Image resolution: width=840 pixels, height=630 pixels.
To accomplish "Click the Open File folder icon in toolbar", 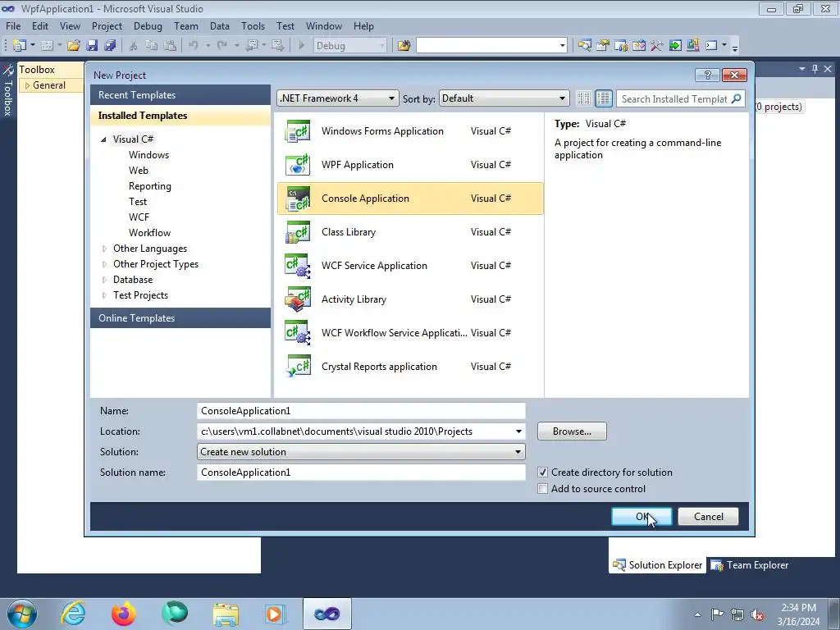I will (74, 46).
